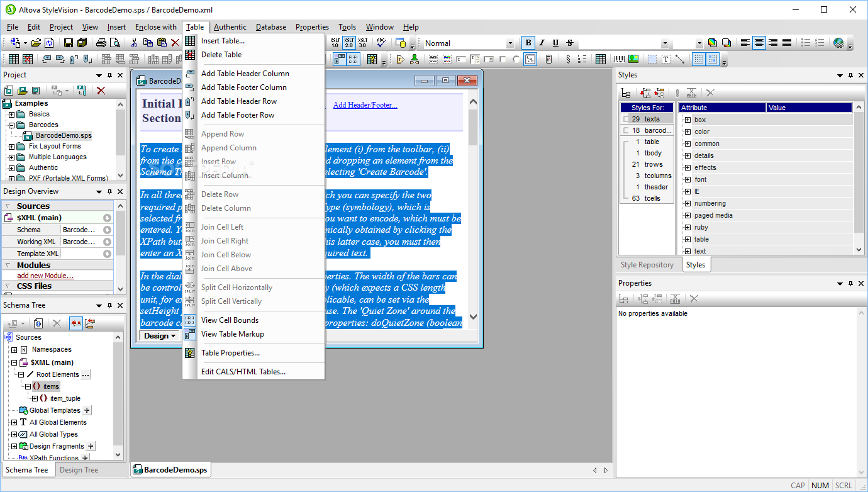Click the red X in Project panel
The width and height of the screenshot is (868, 492).
(x=101, y=91)
